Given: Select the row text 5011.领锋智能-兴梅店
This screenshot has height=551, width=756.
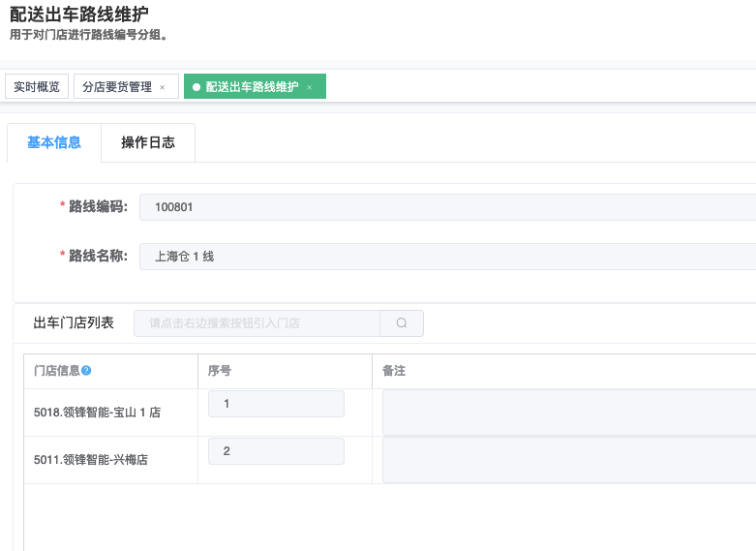Looking at the screenshot, I should [91, 460].
